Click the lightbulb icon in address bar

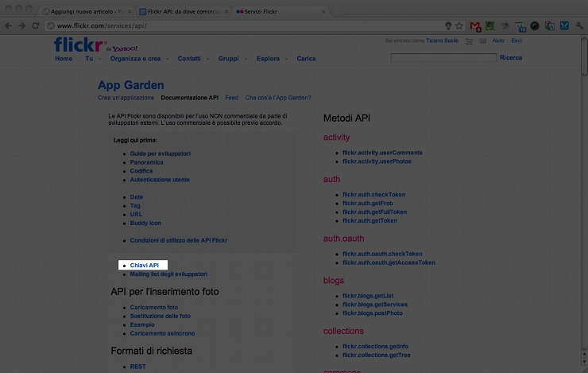click(x=448, y=25)
